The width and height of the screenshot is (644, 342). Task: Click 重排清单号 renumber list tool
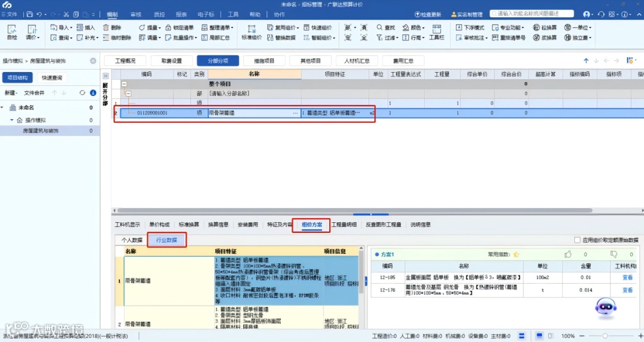(509, 38)
